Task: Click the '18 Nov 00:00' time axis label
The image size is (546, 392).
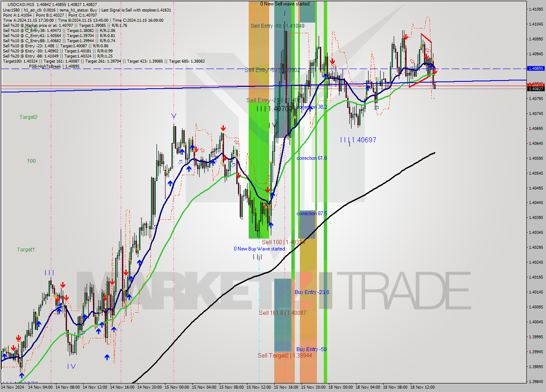Action: pyautogui.click(x=341, y=387)
